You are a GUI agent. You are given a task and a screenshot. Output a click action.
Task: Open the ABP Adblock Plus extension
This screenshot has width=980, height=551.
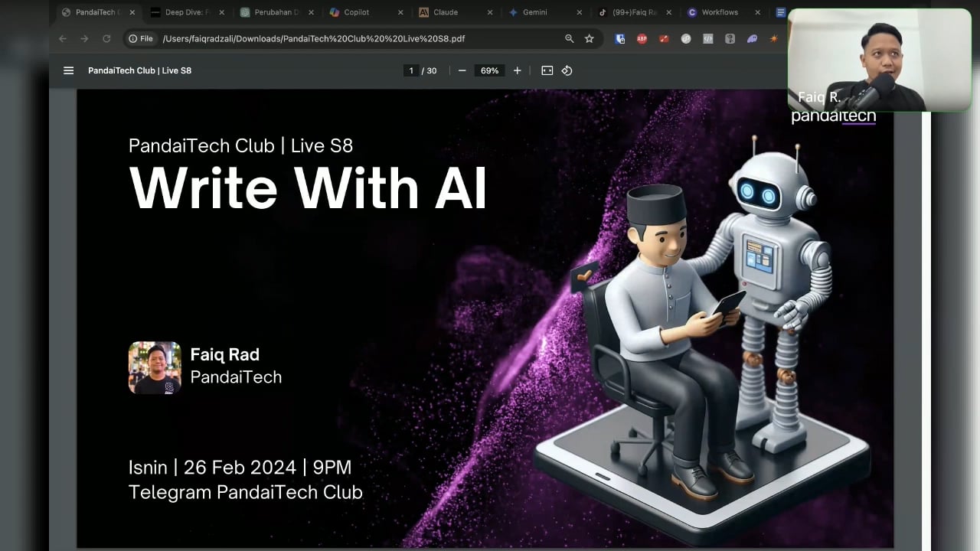[642, 38]
